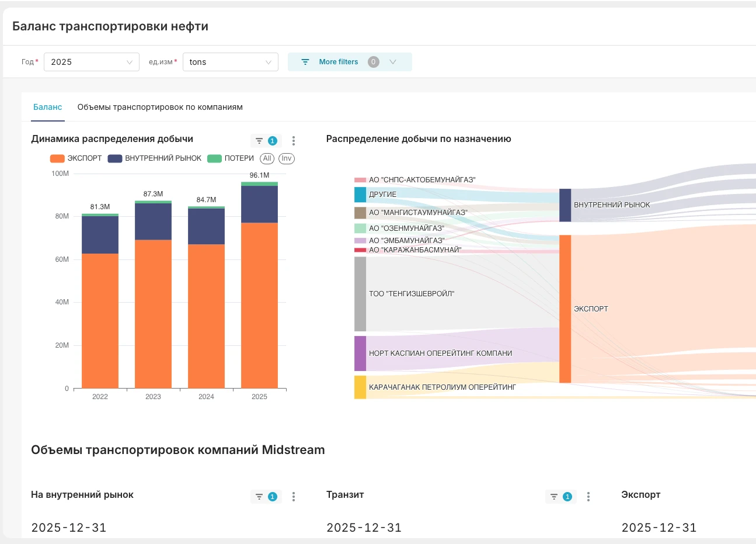756x544 pixels.
Task: Click the filter lines icon in More filters
Action: pyautogui.click(x=305, y=62)
